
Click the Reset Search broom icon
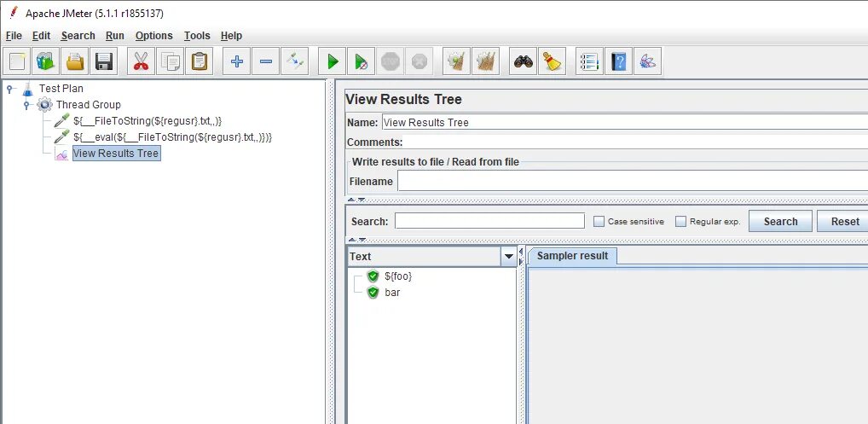[x=552, y=61]
